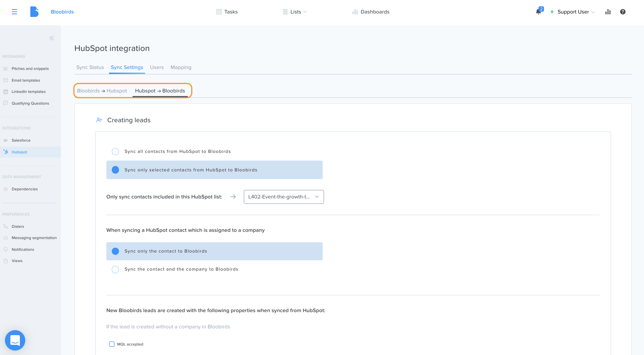Switch to the Mapping tab
The image size is (644, 355).
(181, 67)
